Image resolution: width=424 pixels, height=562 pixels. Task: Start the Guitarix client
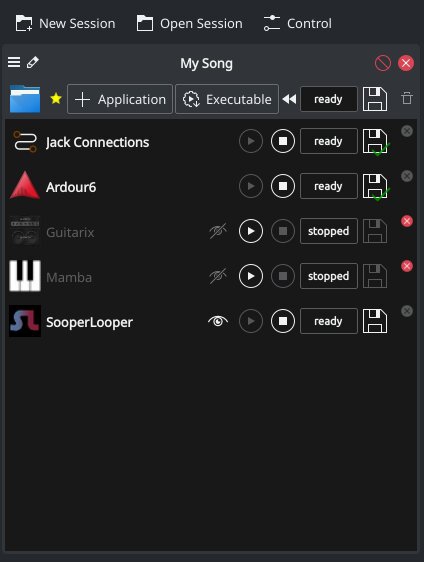coord(251,231)
